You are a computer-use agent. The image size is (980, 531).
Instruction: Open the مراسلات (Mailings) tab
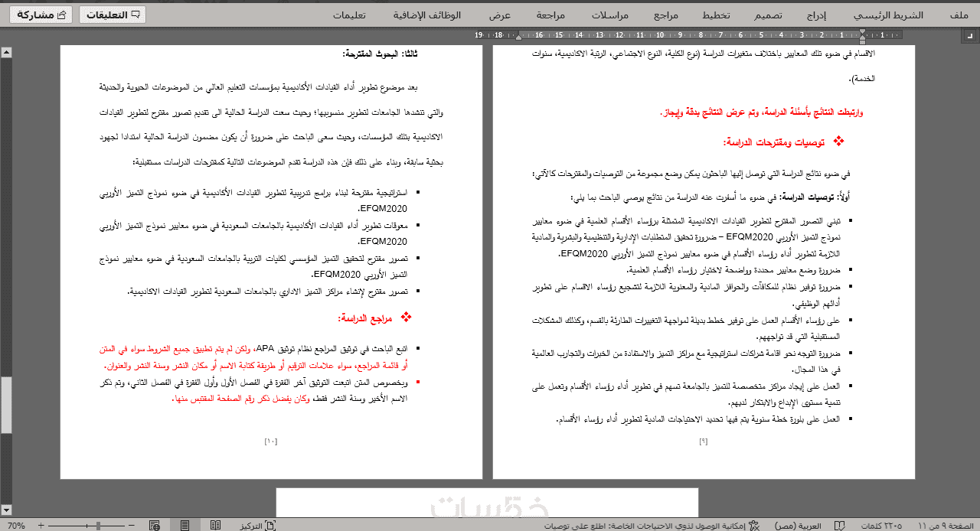(611, 15)
